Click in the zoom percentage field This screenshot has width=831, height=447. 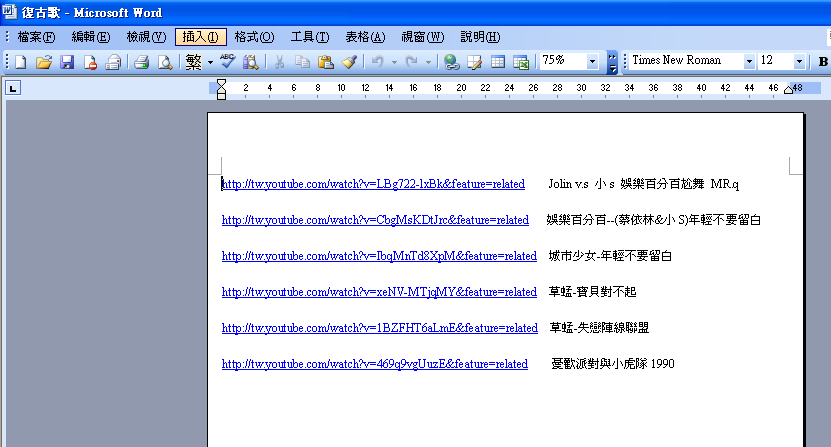coord(562,61)
